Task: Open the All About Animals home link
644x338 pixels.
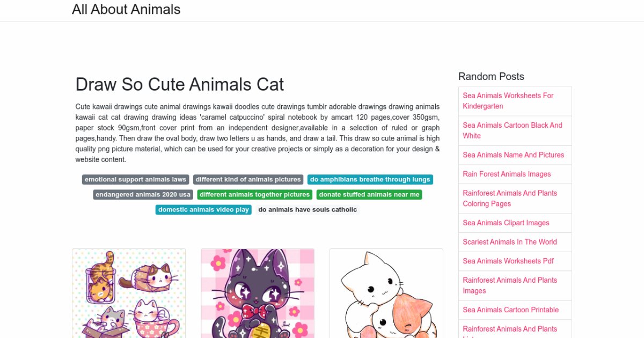Action: [126, 10]
